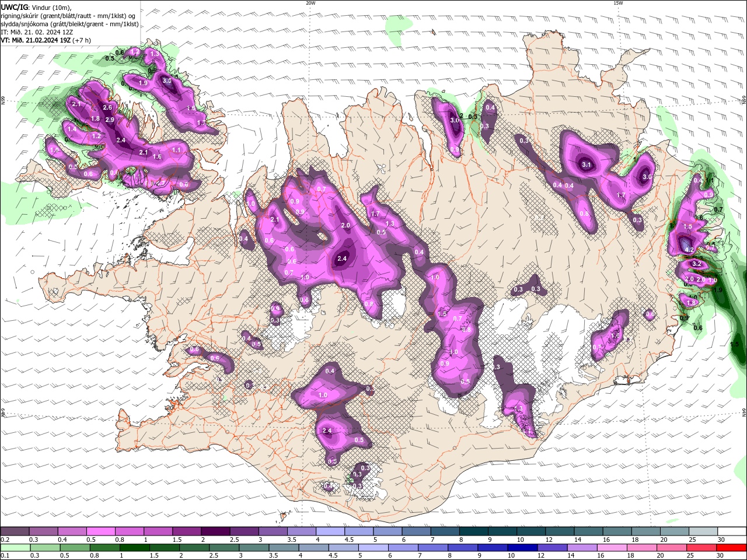Pick the grey-purple 0.2 swatch in top legend
The image size is (747, 560).
tap(15, 531)
